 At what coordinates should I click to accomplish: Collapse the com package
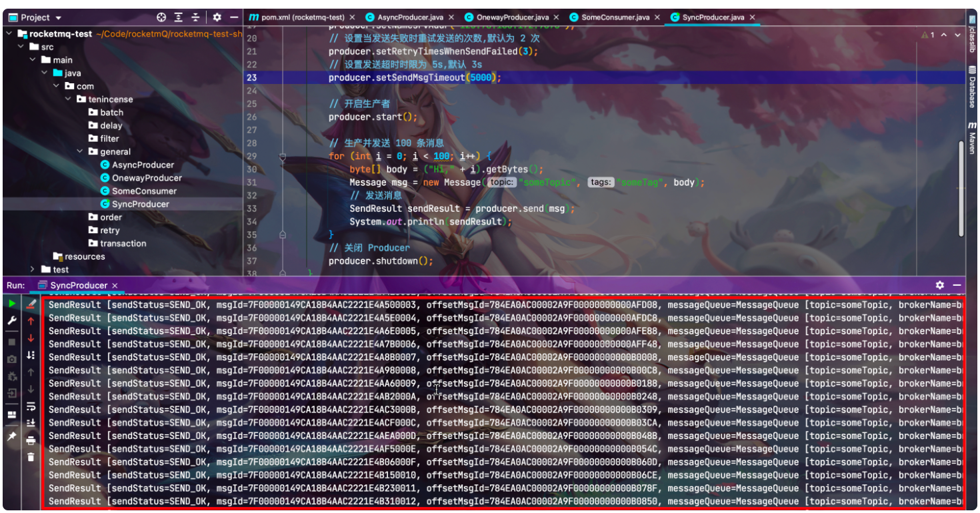(x=57, y=86)
